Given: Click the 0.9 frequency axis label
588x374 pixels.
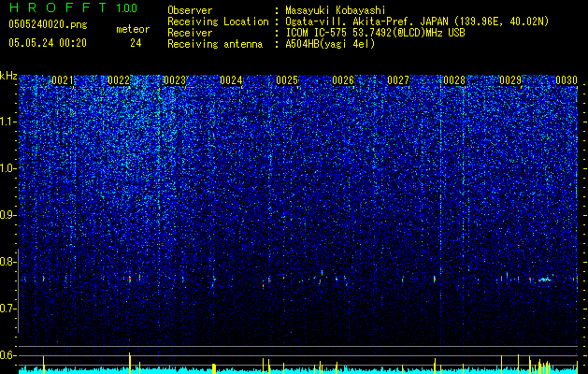Looking at the screenshot, I should pos(7,215).
